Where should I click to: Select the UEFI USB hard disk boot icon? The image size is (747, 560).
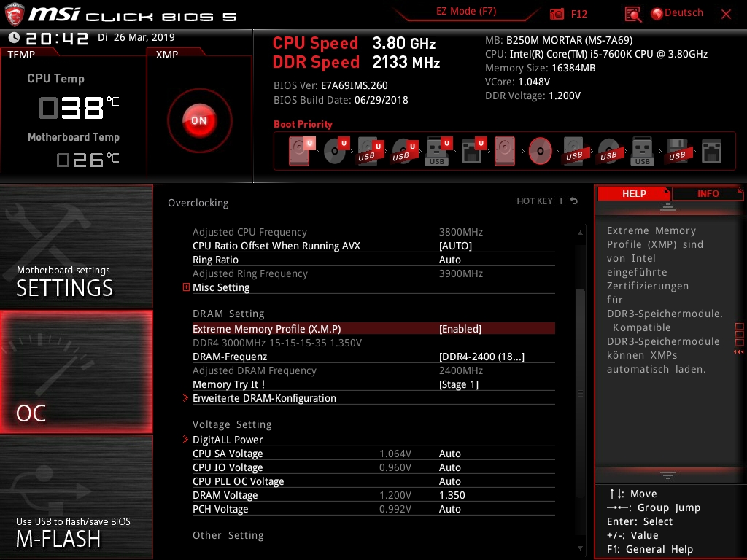(x=370, y=151)
